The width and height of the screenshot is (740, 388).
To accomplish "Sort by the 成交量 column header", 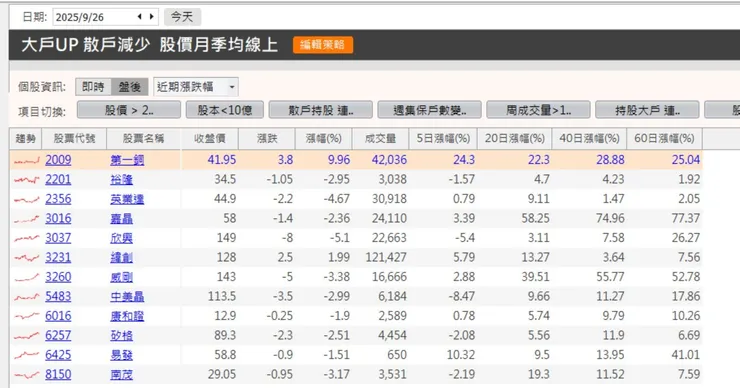I will (380, 139).
